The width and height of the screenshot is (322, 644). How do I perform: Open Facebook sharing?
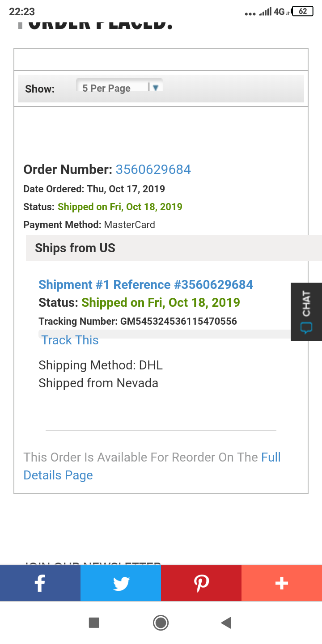point(40,583)
